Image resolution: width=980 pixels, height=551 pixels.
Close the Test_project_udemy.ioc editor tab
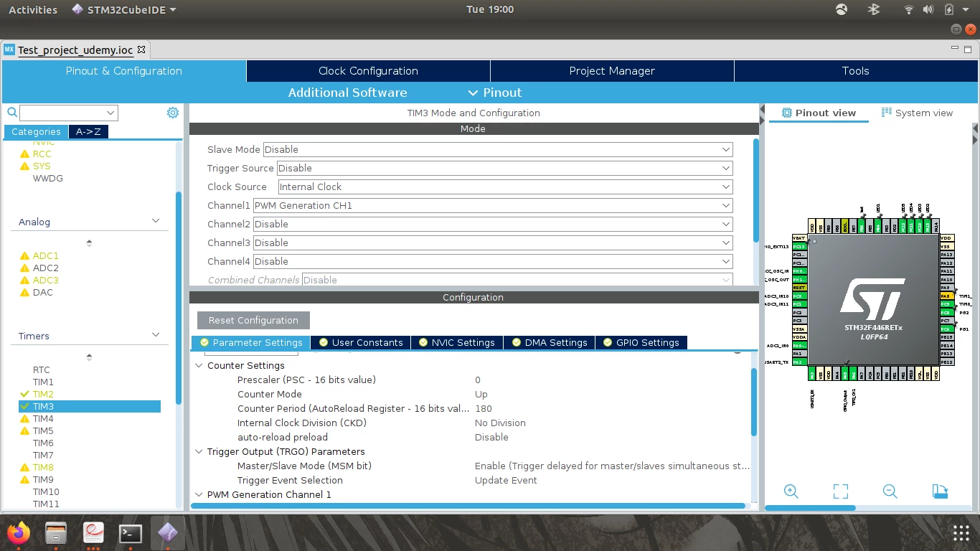pos(141,50)
